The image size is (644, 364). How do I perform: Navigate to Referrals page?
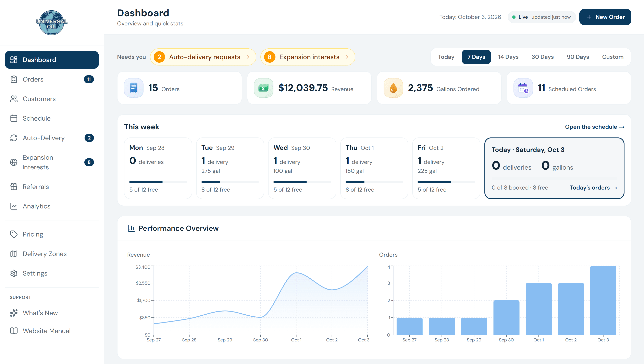tap(52, 187)
